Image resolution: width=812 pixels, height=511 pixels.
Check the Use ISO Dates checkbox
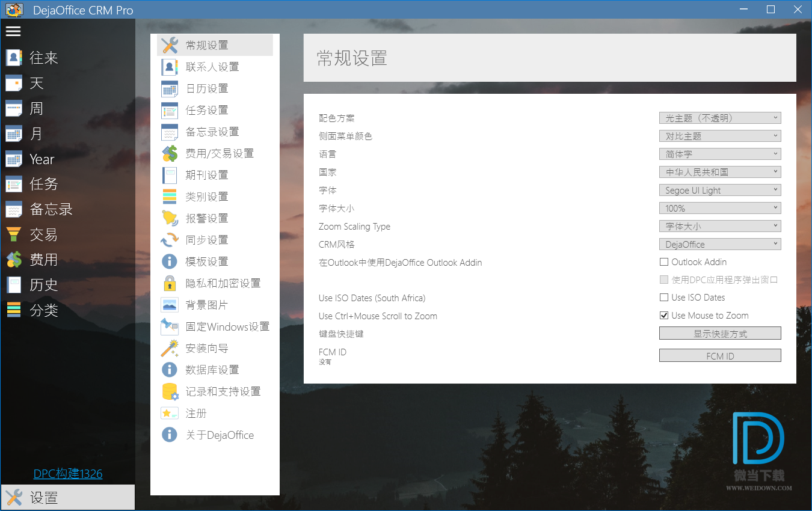[x=664, y=298]
